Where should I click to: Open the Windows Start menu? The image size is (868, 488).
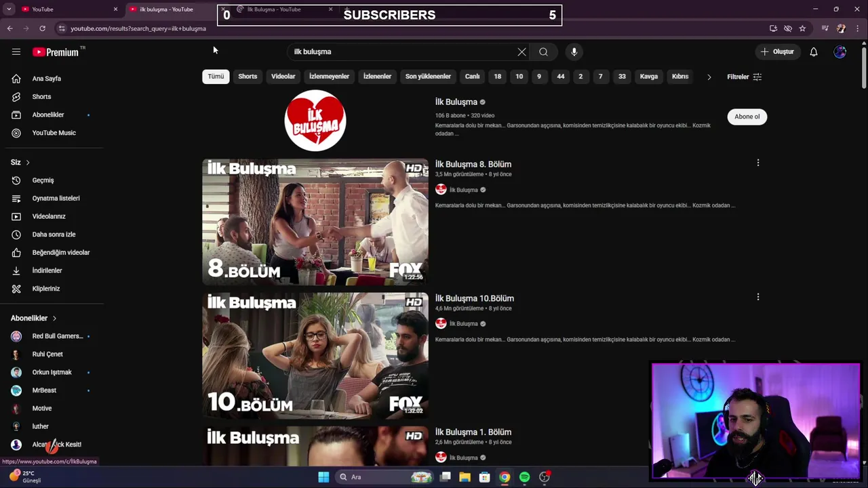coord(323,477)
